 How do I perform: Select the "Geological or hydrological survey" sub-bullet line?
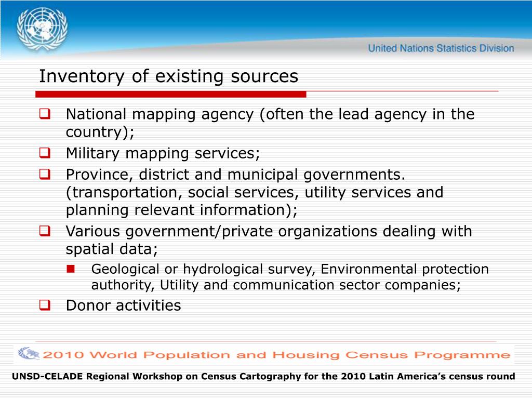coord(290,269)
